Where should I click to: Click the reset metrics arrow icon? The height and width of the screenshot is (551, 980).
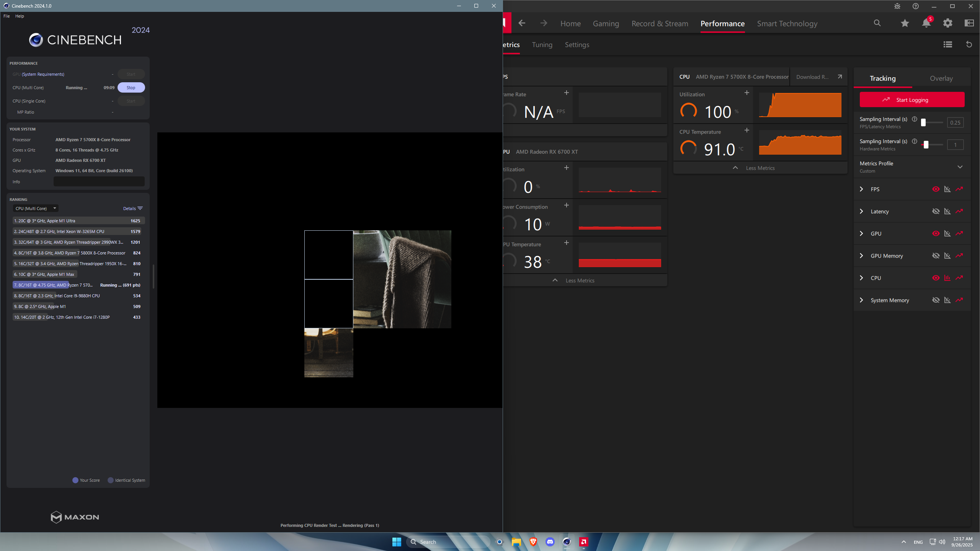pos(969,44)
